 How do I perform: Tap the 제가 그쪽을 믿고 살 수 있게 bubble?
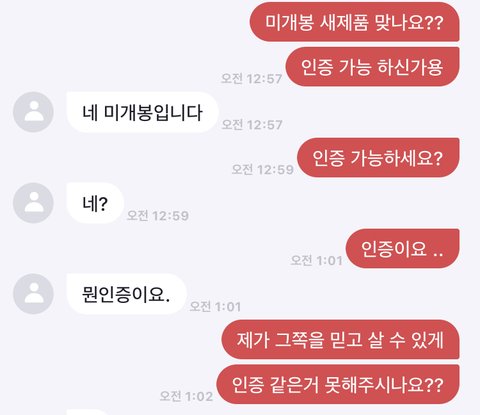pyautogui.click(x=341, y=339)
